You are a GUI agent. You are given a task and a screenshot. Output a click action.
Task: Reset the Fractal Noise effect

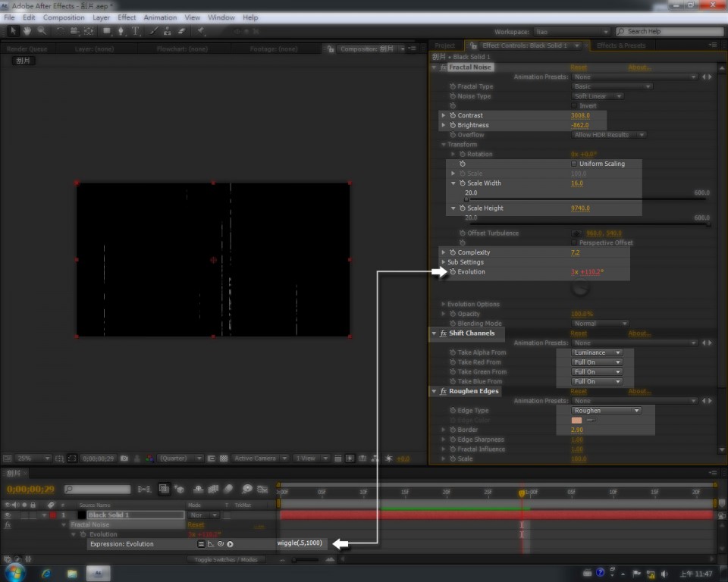(x=579, y=67)
